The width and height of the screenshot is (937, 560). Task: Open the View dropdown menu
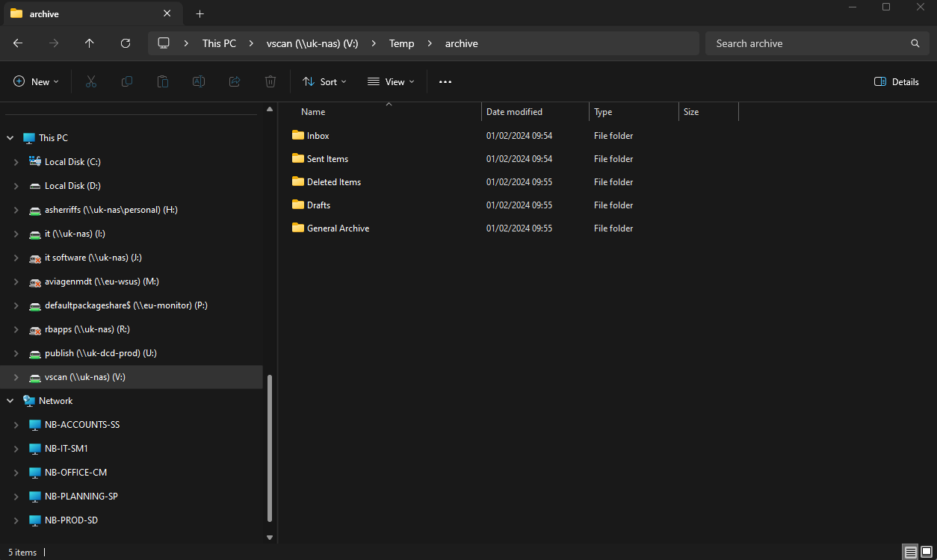pyautogui.click(x=391, y=81)
